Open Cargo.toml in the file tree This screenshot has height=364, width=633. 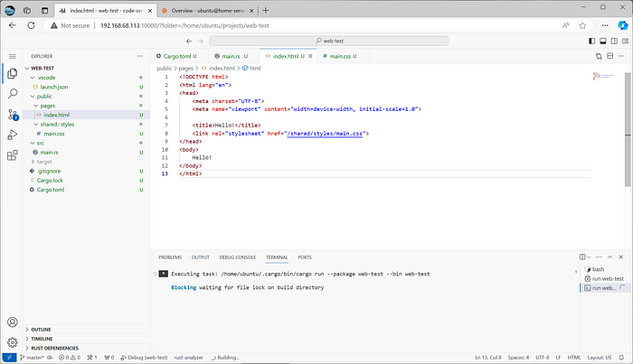[51, 190]
